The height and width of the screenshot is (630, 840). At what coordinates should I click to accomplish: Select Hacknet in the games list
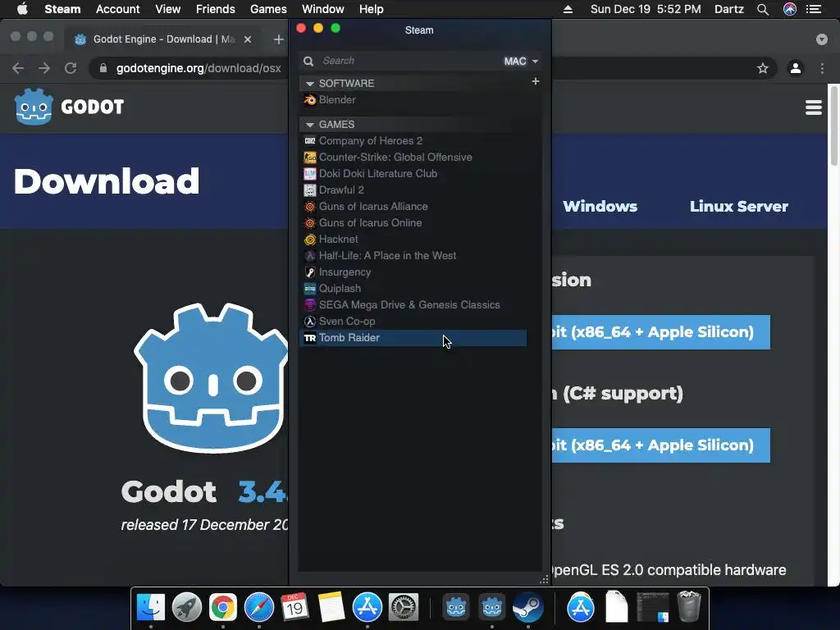coord(413,240)
